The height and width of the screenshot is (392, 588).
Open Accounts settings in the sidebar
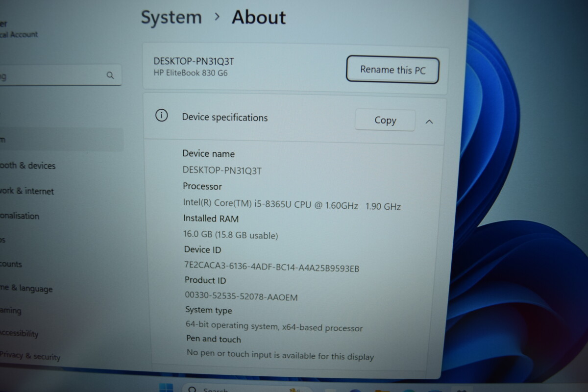pyautogui.click(x=11, y=264)
